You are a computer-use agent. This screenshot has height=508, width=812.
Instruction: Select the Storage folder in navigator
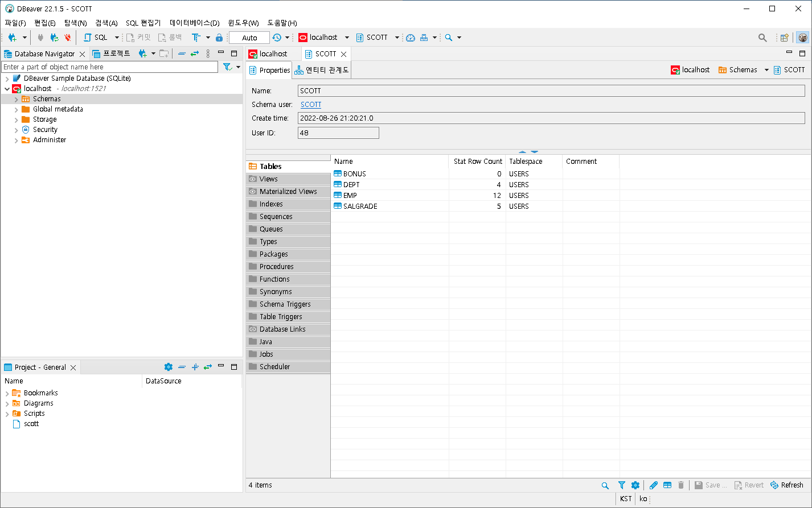coord(44,119)
